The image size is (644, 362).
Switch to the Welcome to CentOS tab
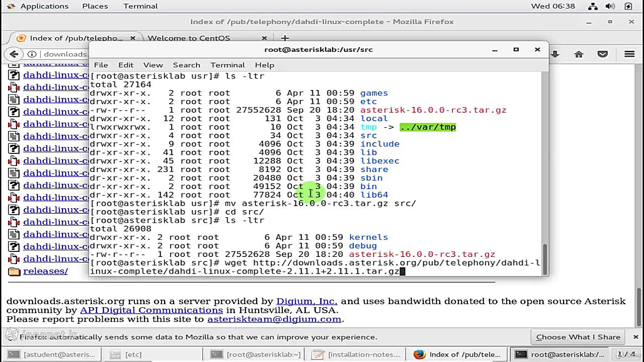coord(189,38)
